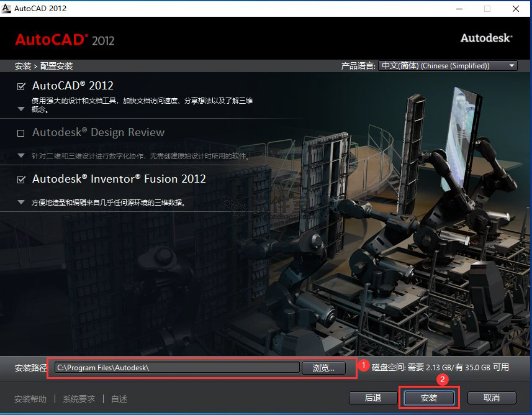532x415 pixels.
Task: Expand AutoCAD 2012 details arrow
Action: point(21,109)
